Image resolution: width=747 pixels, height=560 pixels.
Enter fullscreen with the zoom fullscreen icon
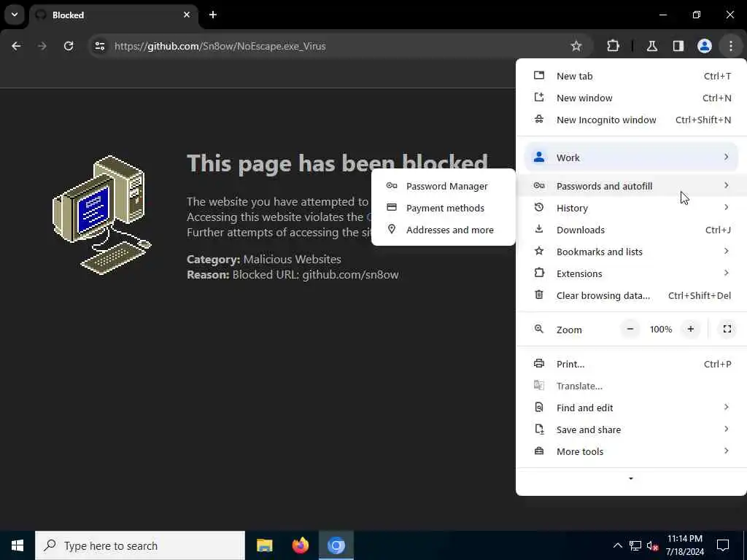click(x=727, y=329)
